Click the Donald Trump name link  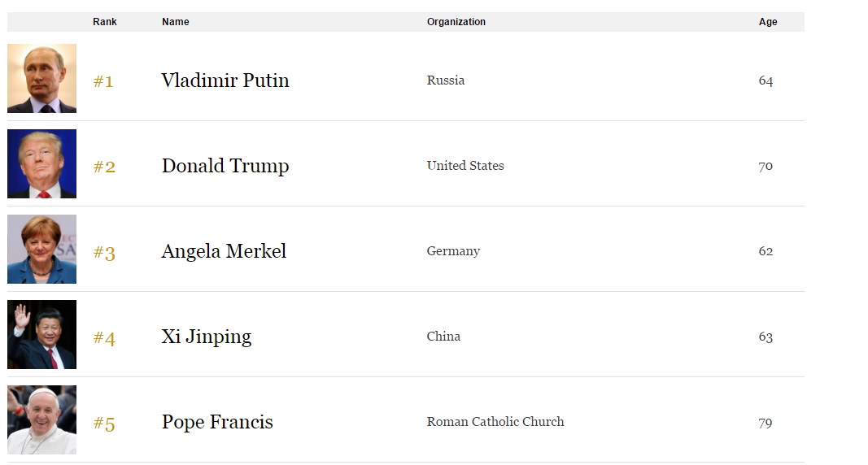(x=225, y=166)
